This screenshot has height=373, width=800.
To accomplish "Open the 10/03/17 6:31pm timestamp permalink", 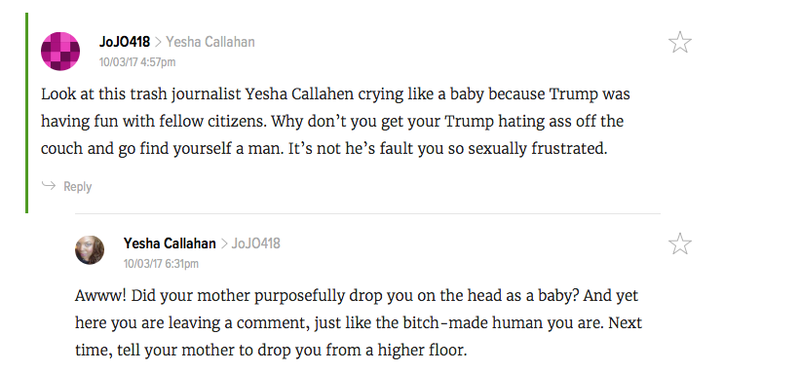I will point(161,264).
